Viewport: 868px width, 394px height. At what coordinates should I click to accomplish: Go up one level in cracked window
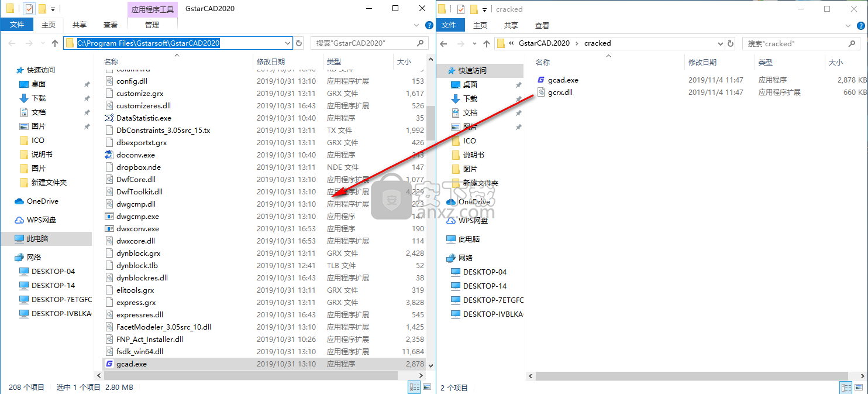tap(487, 43)
